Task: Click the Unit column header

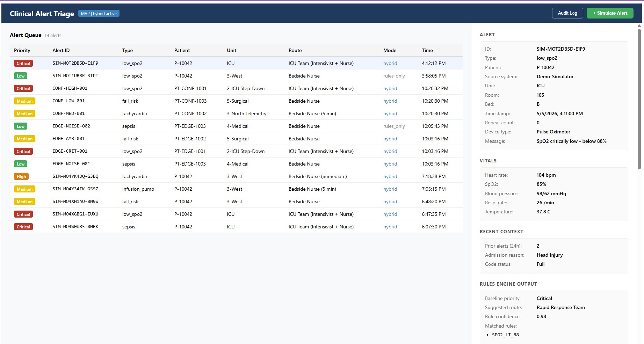Action: click(x=231, y=50)
